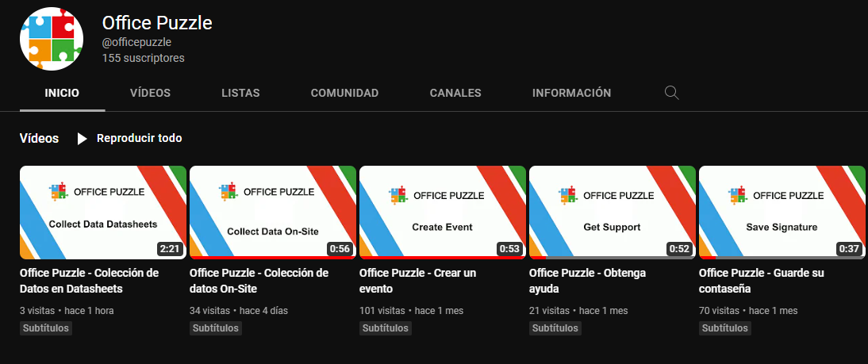Click the '155 suscriptores' text
Screen dimensions: 868x364
tap(144, 58)
